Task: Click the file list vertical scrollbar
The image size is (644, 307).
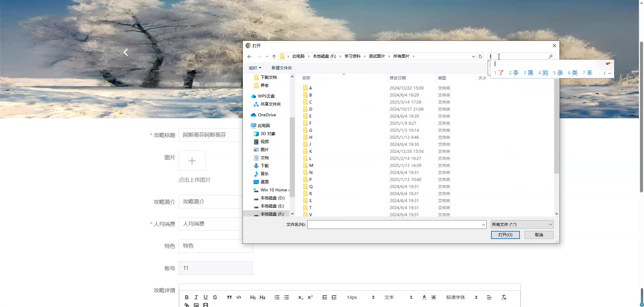Action: click(556, 126)
